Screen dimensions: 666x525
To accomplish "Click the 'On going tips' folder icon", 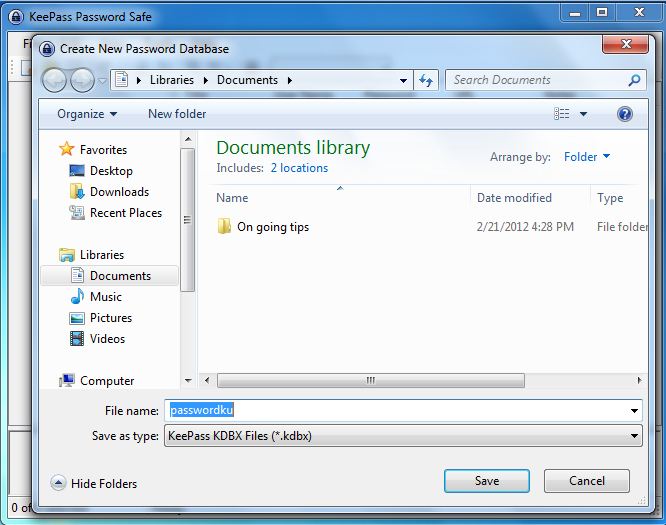I will (224, 226).
